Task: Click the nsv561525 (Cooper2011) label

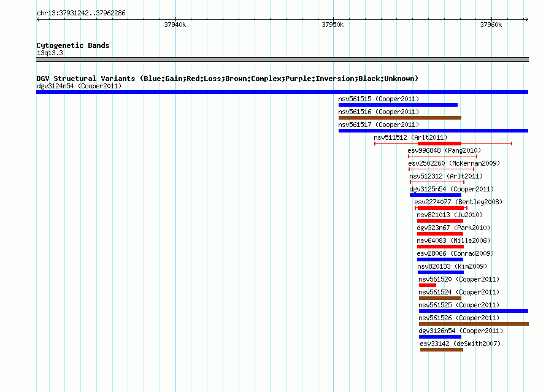Action: (x=459, y=305)
